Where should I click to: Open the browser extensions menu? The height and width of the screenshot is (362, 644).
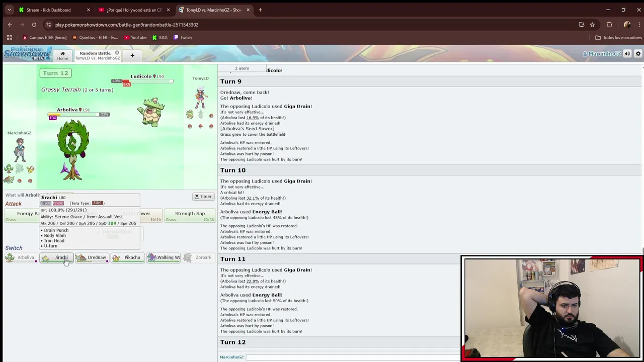tap(609, 25)
